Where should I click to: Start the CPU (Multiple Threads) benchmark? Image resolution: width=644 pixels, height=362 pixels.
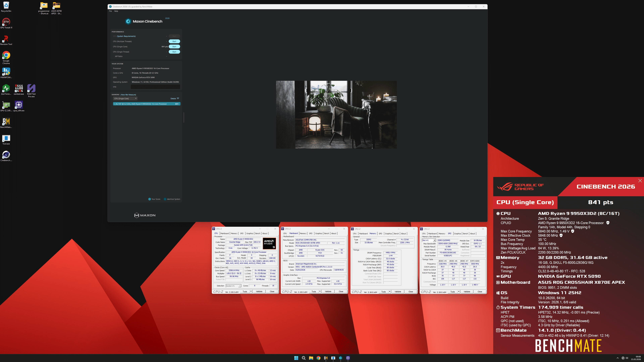coord(174,41)
